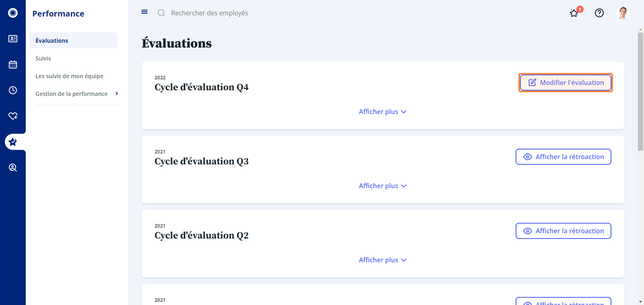This screenshot has height=305, width=644.
Task: Open the help question mark icon
Action: 599,13
